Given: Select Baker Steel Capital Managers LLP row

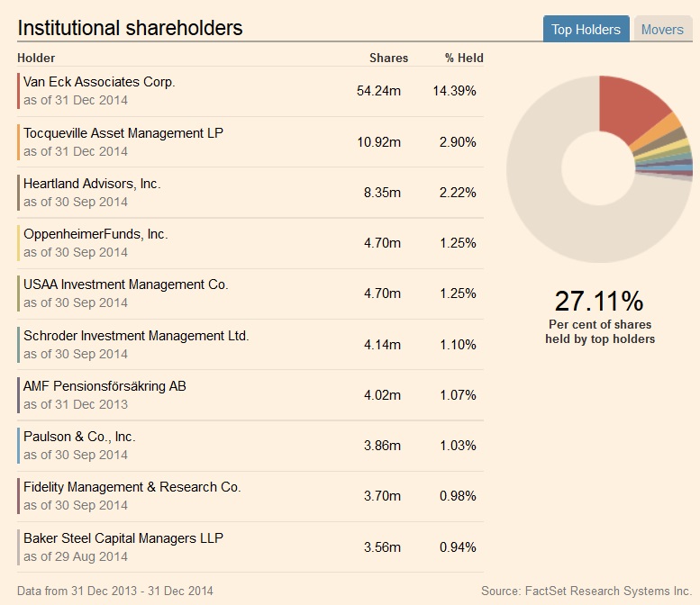Looking at the screenshot, I should coord(123,538).
